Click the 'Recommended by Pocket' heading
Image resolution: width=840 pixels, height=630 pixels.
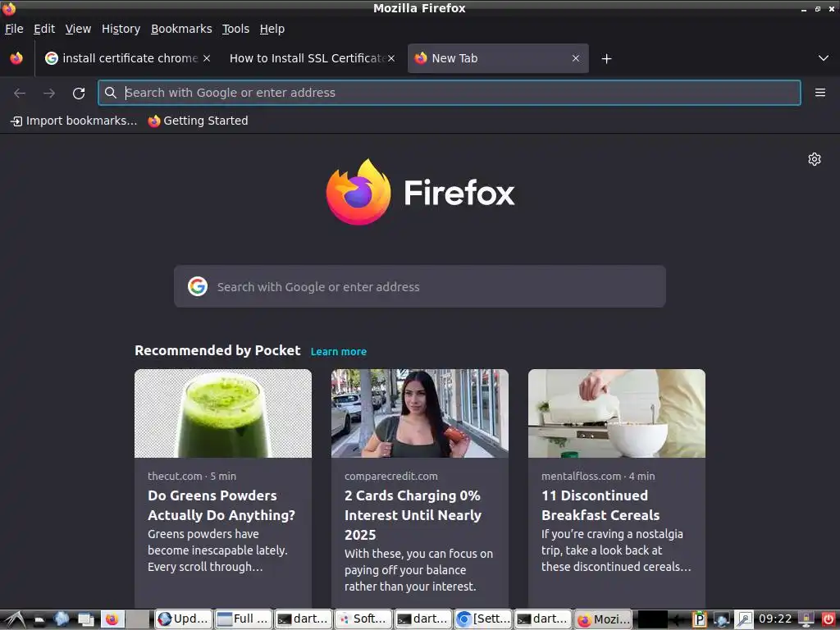coord(217,350)
